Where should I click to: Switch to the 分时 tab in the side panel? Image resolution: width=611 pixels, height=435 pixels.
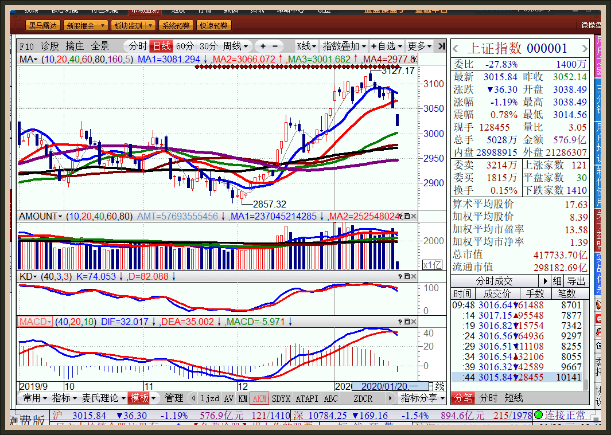pyautogui.click(x=489, y=398)
